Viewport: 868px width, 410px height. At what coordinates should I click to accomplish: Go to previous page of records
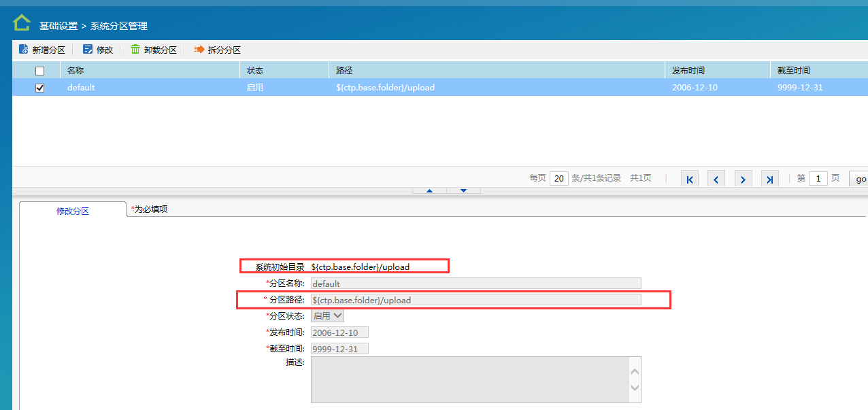coord(716,179)
